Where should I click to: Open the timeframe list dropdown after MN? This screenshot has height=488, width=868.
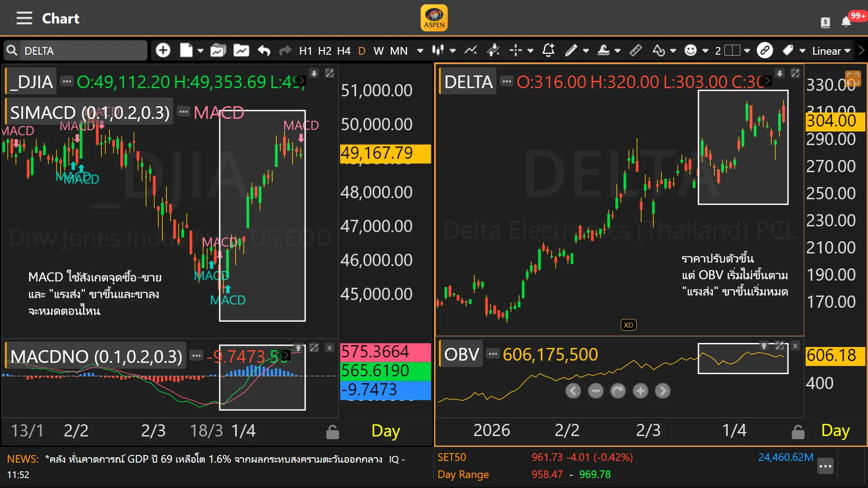(420, 51)
